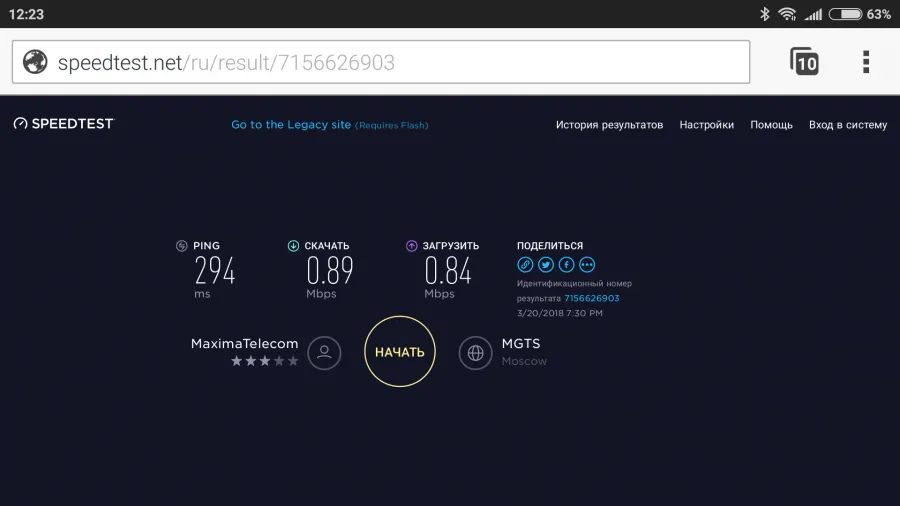Click the 3/20/2018 7:30 PM timestamp
The height and width of the screenshot is (506, 900).
coord(560,313)
